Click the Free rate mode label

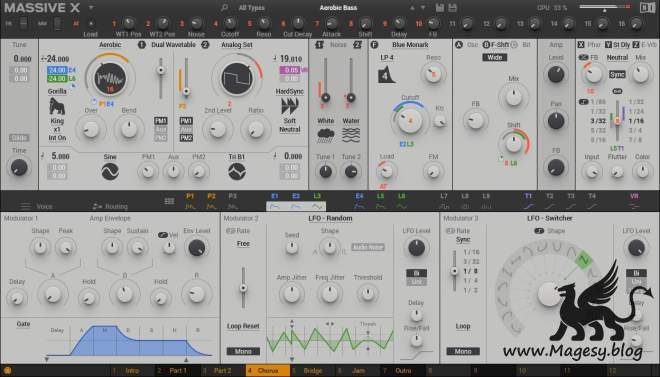pyautogui.click(x=243, y=244)
